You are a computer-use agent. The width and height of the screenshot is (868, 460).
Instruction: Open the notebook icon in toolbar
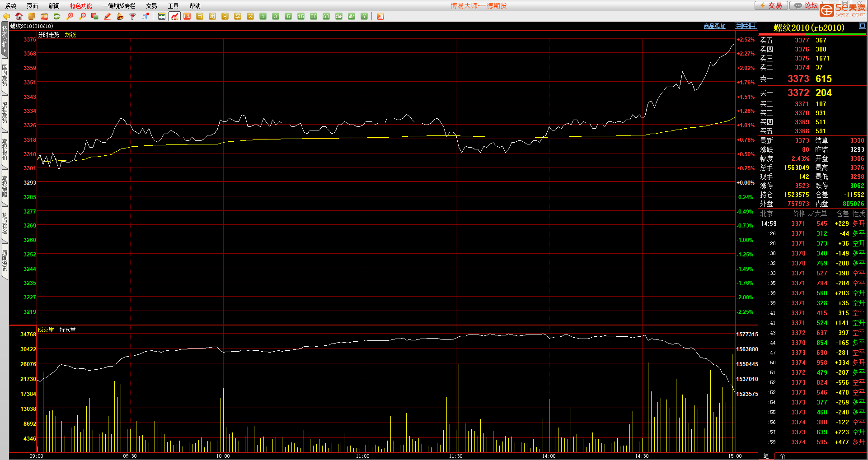[x=32, y=16]
